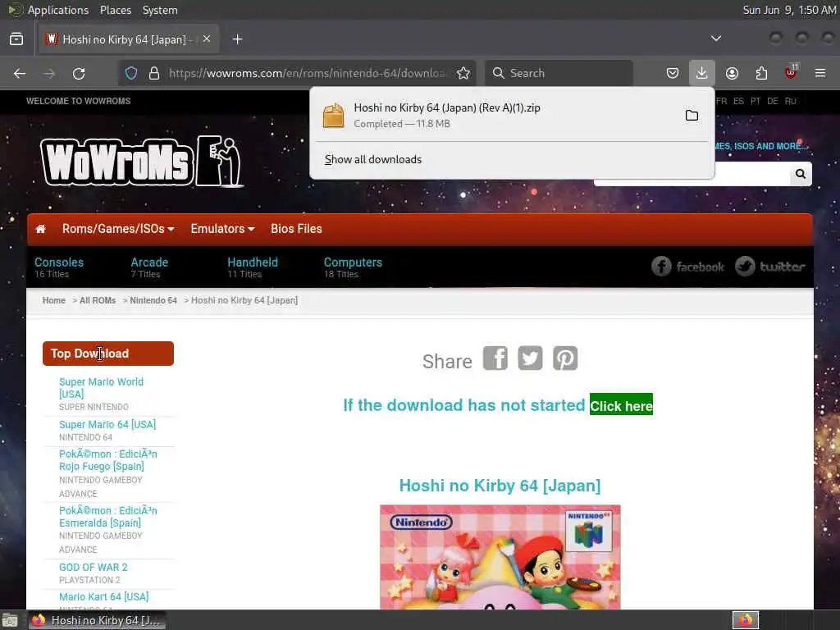This screenshot has height=630, width=840.
Task: Open the Firefox hamburger menu
Action: [x=820, y=73]
